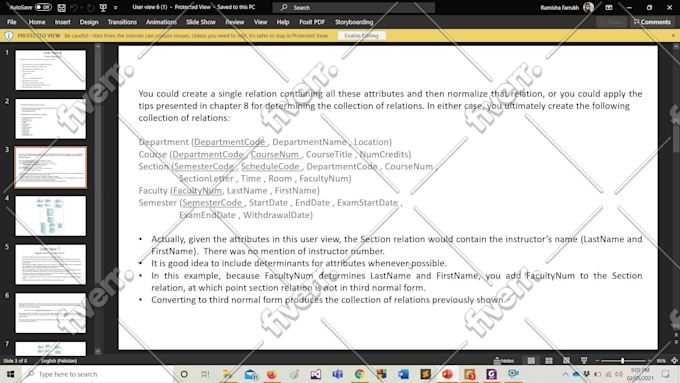Click "Slide 3 of 8" status text

[x=15, y=361]
